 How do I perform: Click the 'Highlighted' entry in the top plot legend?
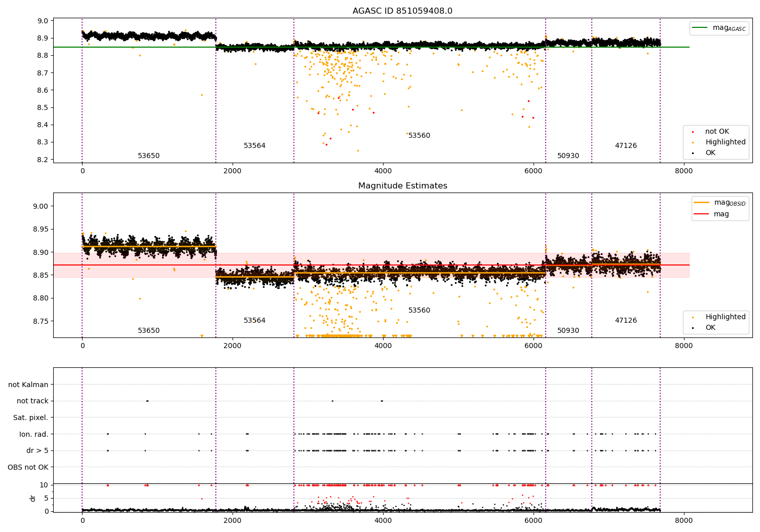tap(725, 142)
